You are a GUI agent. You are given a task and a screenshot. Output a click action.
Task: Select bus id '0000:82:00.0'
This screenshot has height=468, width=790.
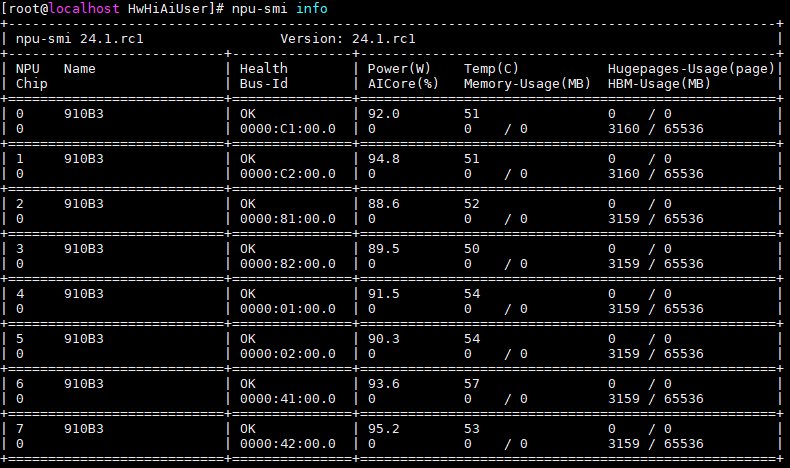point(288,264)
